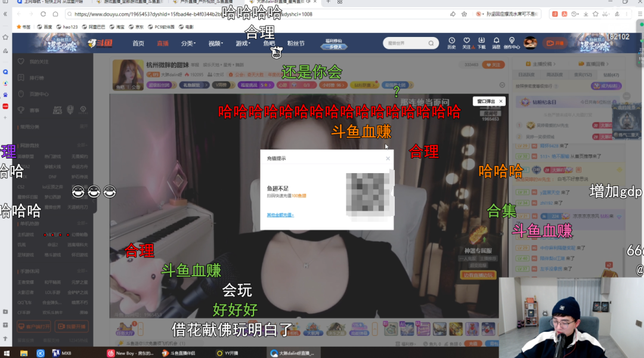Expand the streamer info panel chevron
This screenshot has width=644, height=358.
(502, 85)
